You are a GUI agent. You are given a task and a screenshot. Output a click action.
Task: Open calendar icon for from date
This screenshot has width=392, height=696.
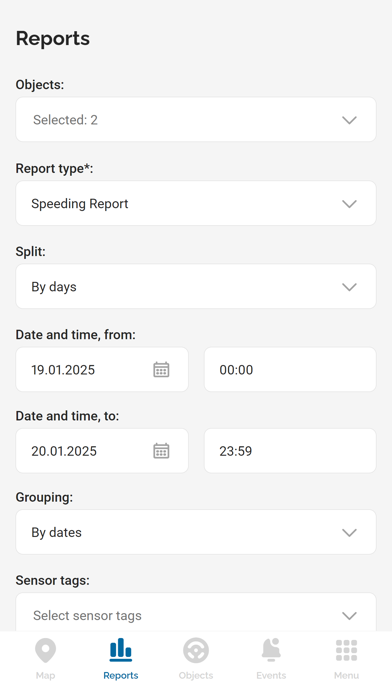coord(161,370)
